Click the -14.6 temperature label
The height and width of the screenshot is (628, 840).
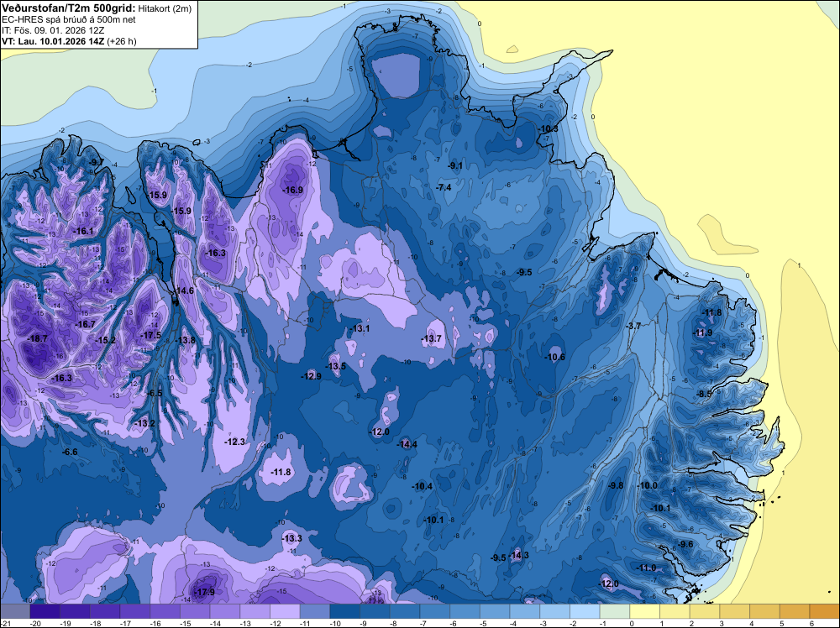[184, 290]
